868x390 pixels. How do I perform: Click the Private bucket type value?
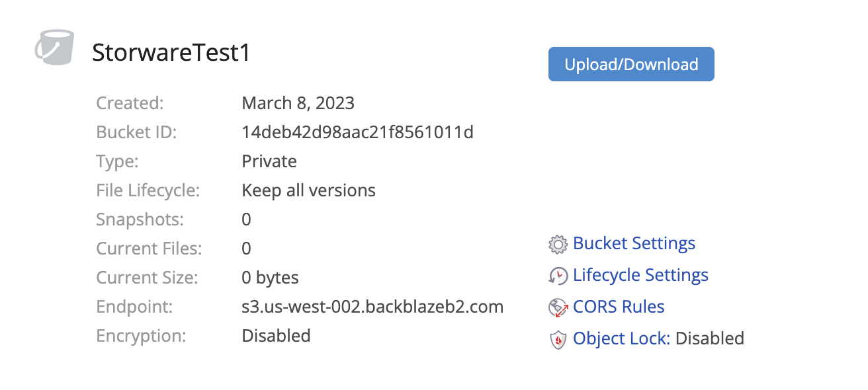[x=269, y=161]
